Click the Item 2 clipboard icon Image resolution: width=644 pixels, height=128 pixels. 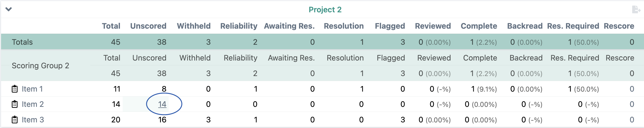click(x=15, y=104)
